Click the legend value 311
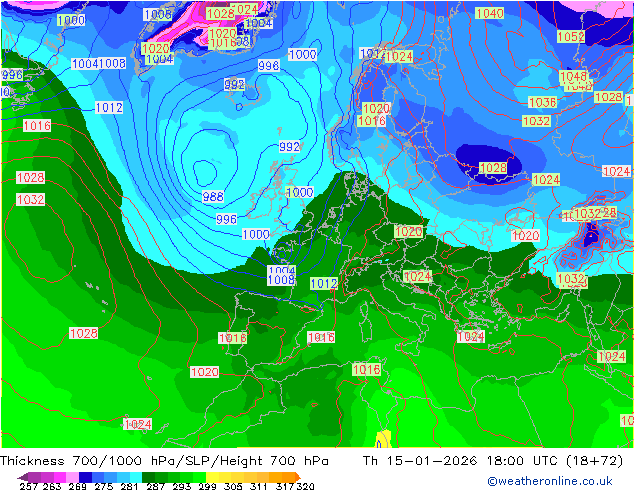The image size is (634, 490). (258, 486)
